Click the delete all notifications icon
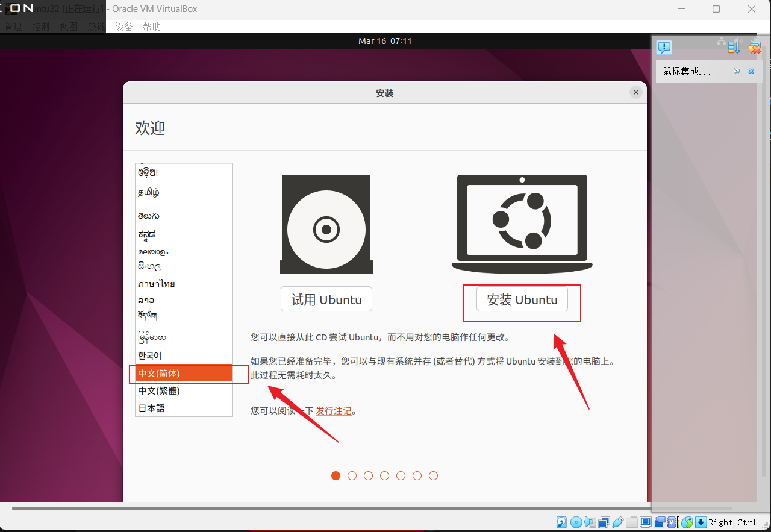This screenshot has width=771, height=532. 754,47
